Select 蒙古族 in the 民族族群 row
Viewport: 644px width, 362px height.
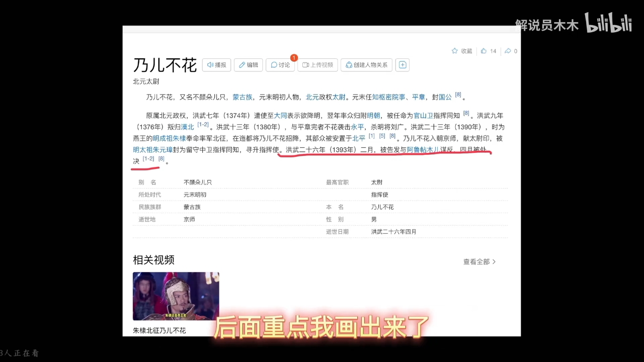click(192, 207)
